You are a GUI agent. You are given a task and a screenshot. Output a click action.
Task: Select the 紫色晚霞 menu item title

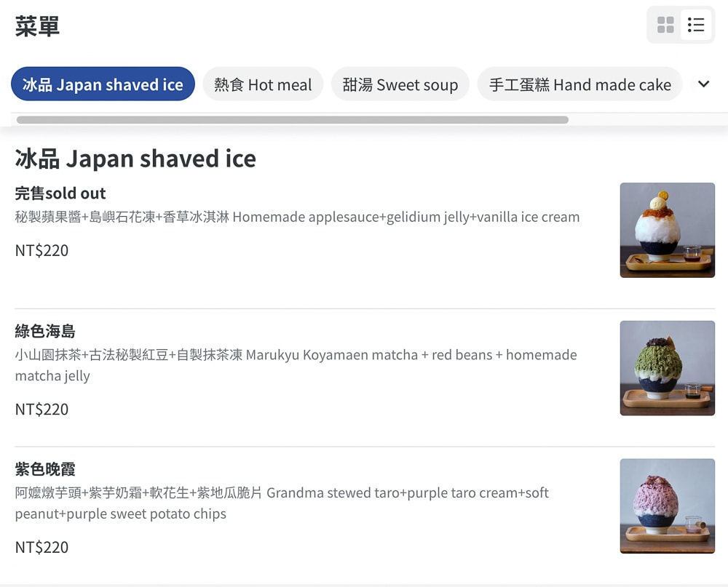point(45,469)
